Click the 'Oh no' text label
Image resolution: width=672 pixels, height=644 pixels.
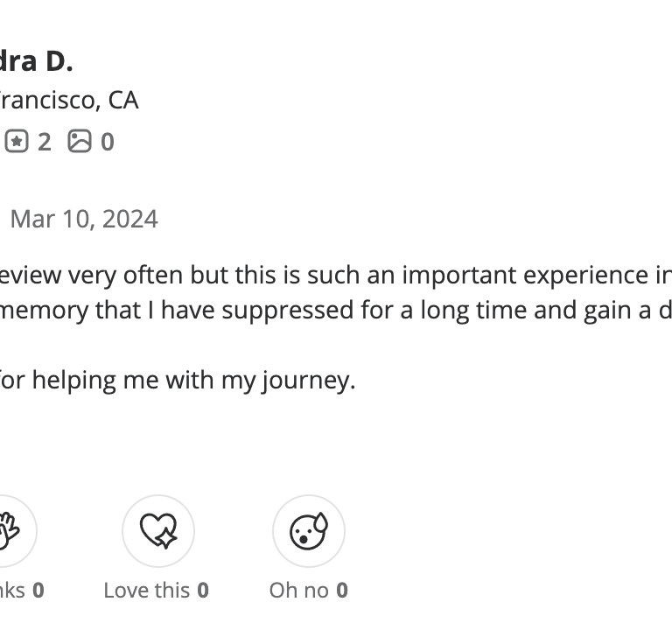pyautogui.click(x=298, y=591)
